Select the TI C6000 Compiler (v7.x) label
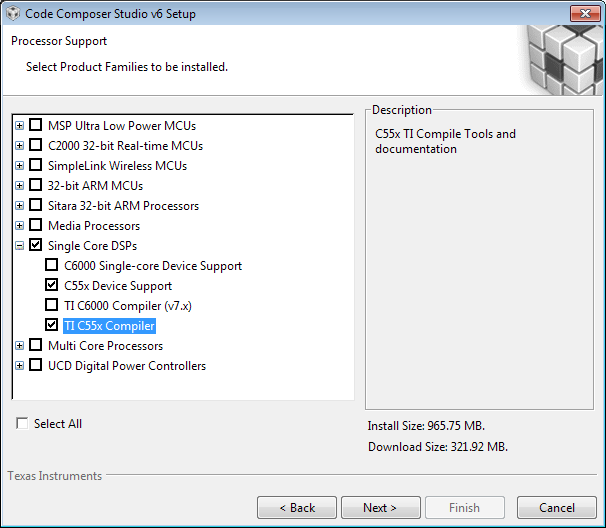 (128, 306)
